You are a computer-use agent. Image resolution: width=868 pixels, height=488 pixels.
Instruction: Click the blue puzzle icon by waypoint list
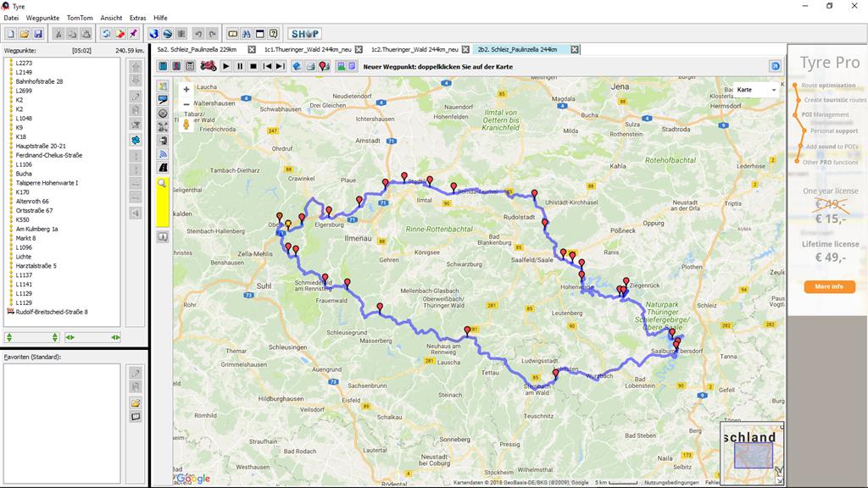tap(136, 140)
